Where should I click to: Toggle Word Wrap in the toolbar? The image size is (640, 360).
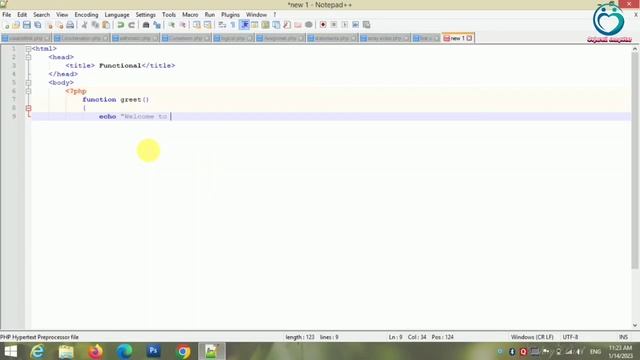pyautogui.click(x=222, y=25)
